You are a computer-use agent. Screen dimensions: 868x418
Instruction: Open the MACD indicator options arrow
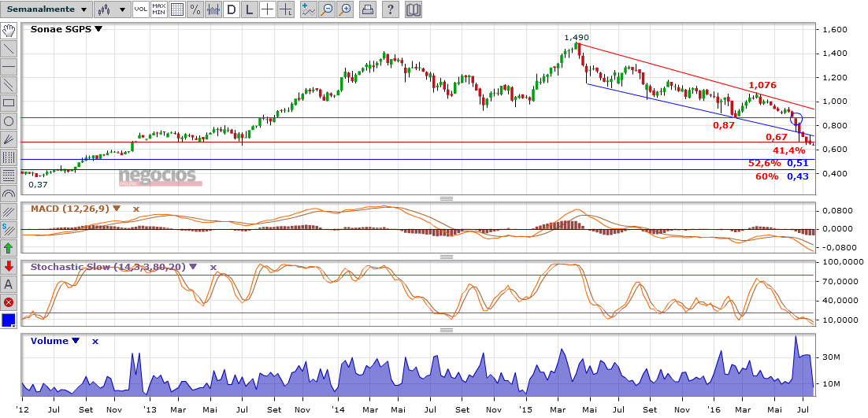[117, 209]
